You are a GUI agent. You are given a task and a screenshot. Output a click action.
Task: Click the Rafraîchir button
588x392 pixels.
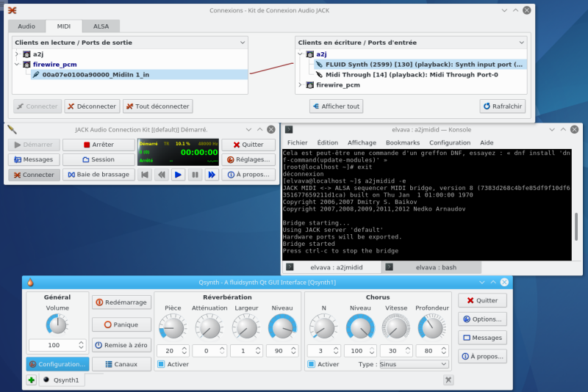(503, 106)
